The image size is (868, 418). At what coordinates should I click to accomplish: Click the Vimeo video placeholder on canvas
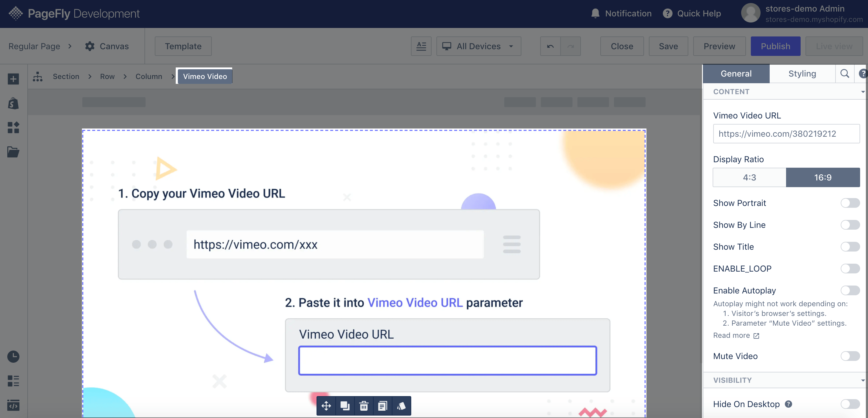364,273
